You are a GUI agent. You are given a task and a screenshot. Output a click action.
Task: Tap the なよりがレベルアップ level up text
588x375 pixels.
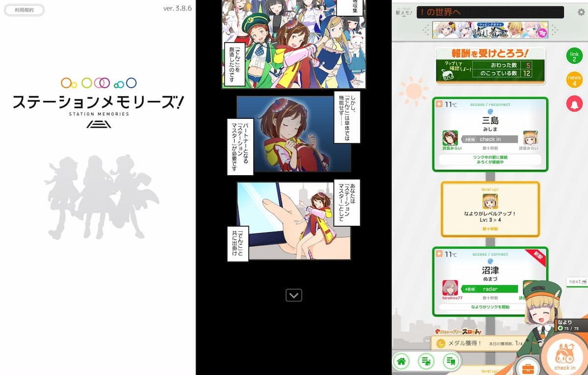tap(490, 214)
